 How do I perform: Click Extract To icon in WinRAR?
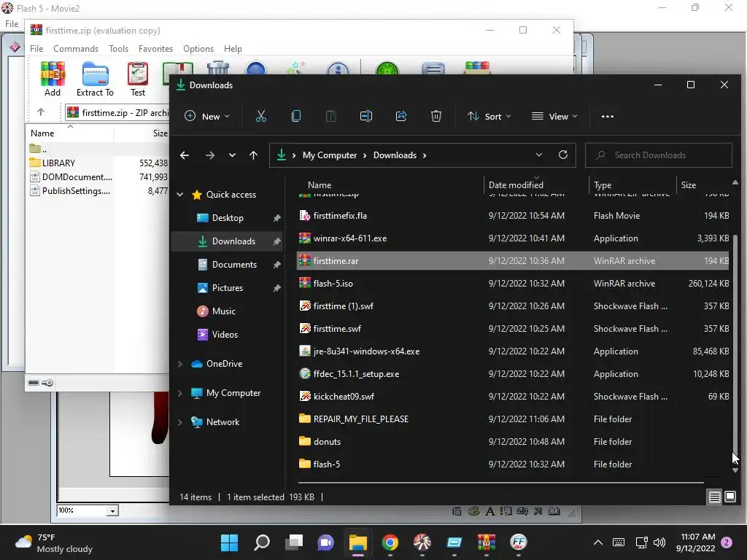[95, 79]
